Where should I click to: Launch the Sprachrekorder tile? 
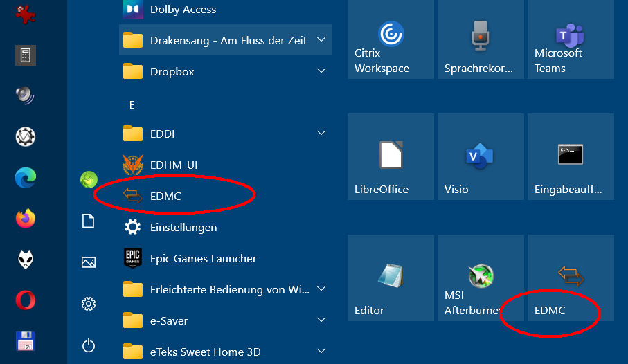pyautogui.click(x=481, y=39)
